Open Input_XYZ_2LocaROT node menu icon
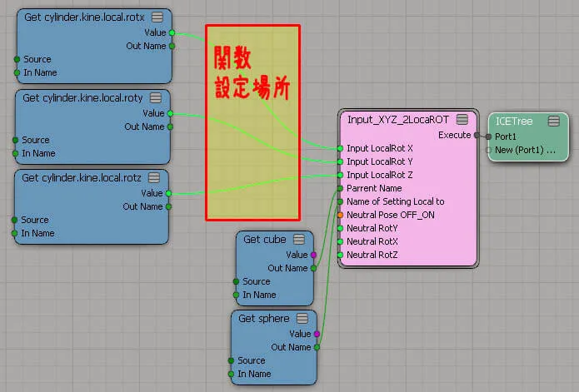 (462, 119)
